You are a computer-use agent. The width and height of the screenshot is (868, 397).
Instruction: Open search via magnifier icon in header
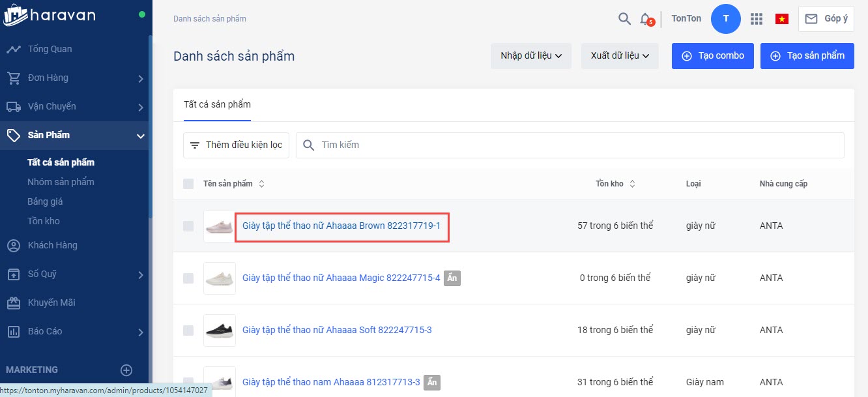(x=624, y=19)
